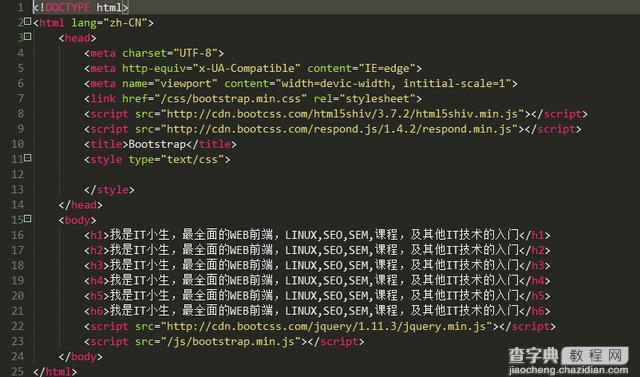Collapse the style tag fold on line 11
The width and height of the screenshot is (640, 377).
[x=28, y=157]
